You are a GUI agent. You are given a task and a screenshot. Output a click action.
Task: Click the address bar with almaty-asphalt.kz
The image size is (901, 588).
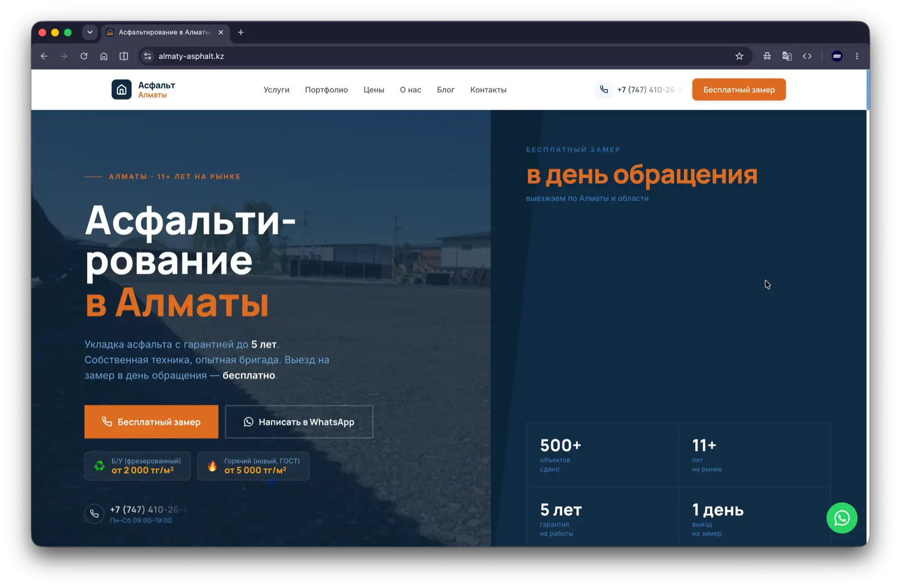click(445, 56)
